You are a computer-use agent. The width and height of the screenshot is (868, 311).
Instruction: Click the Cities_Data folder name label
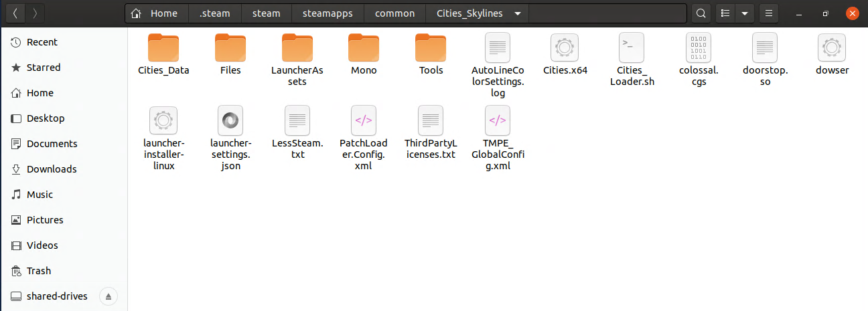click(163, 70)
